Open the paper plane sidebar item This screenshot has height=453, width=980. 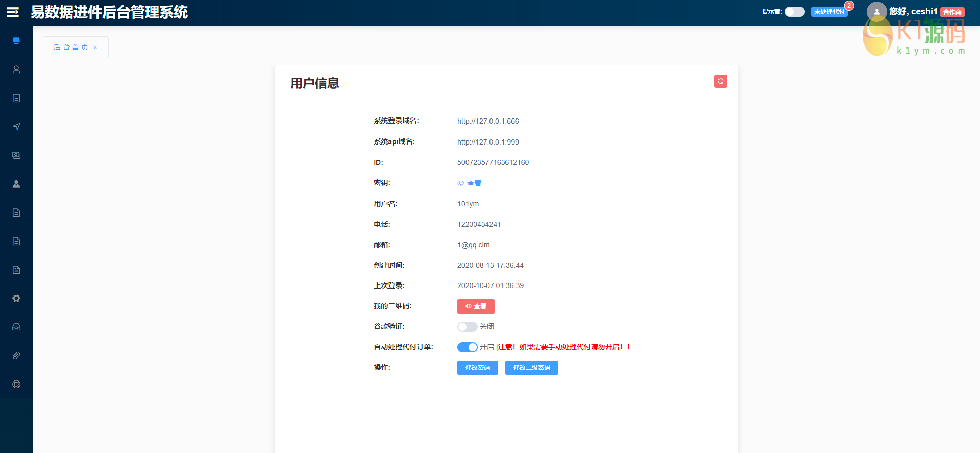click(x=16, y=127)
